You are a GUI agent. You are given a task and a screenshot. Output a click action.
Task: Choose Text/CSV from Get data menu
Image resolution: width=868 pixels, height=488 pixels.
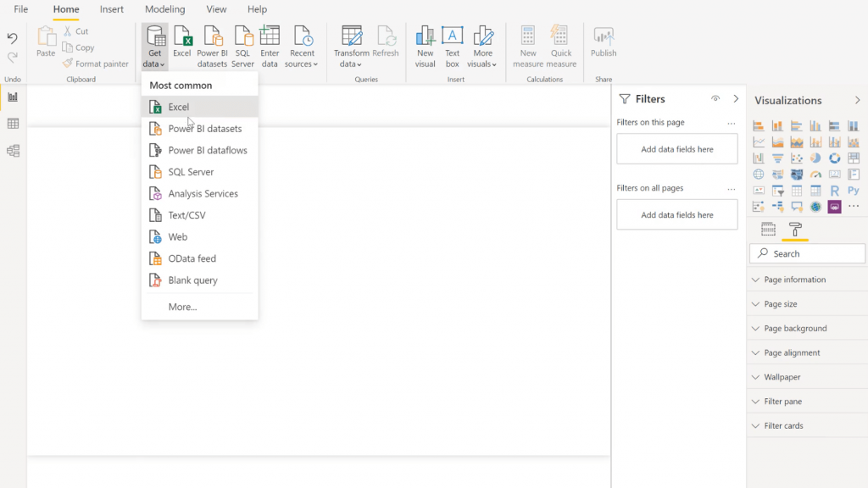click(186, 215)
